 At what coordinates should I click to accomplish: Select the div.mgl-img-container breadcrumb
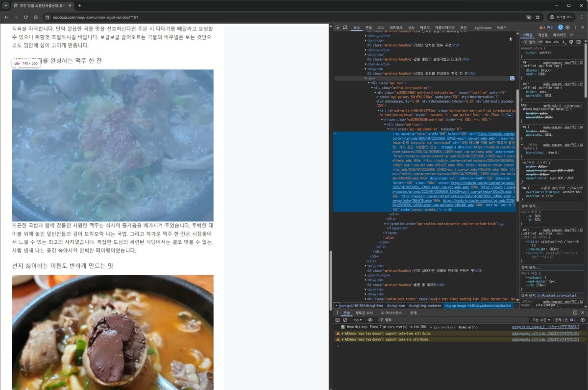[x=425, y=305]
